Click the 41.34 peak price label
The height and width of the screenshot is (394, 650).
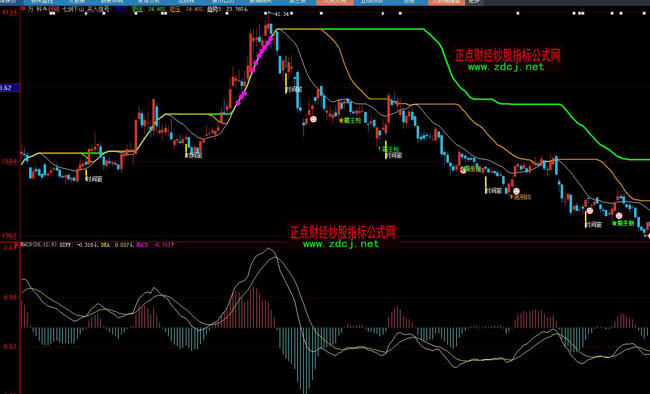[281, 14]
